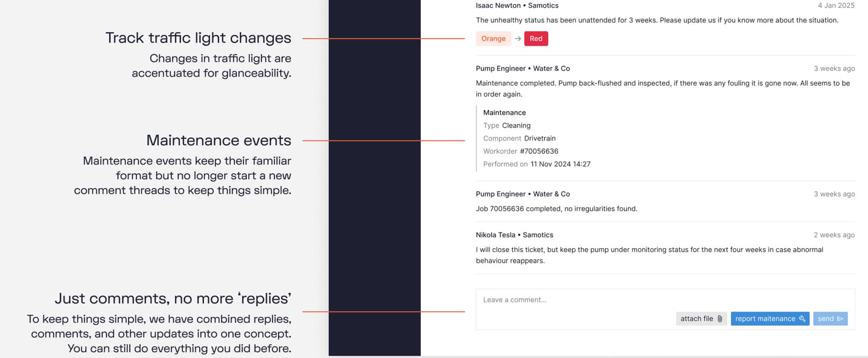
Task: Click the Component Drivetrain detail
Action: 519,138
